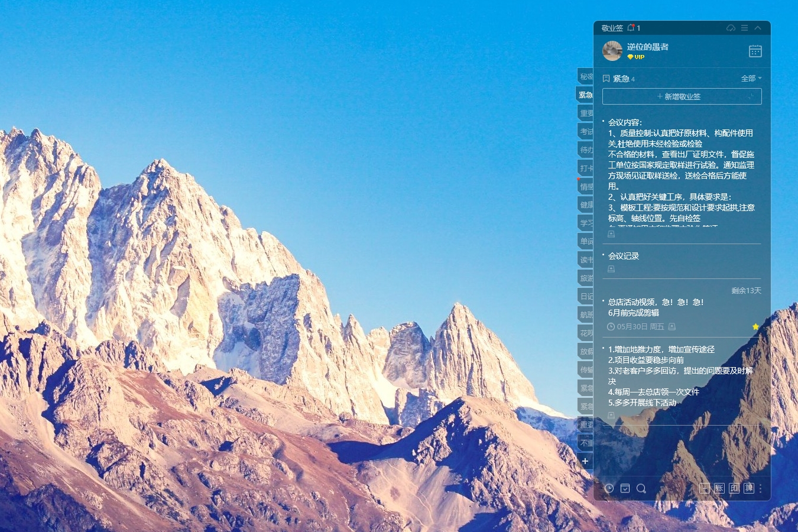The image size is (798, 532).
Task: Click the 账 icon in bottom bar
Action: 719,488
